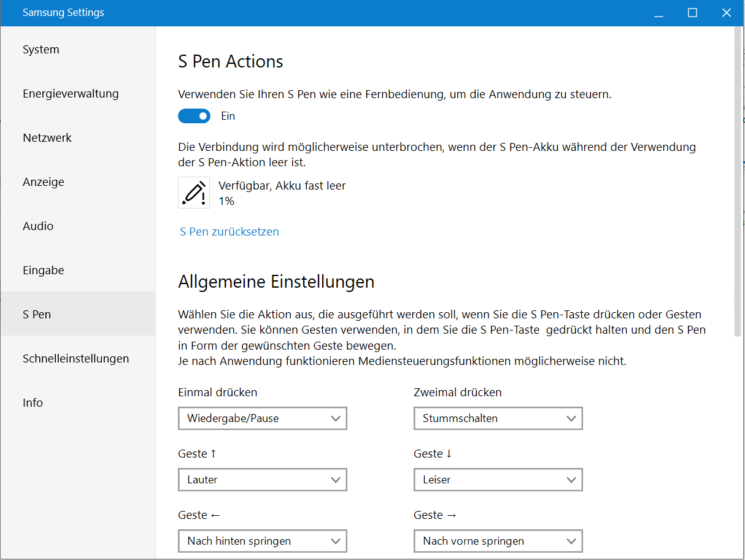Open the Einmal drücken dropdown
The height and width of the screenshot is (560, 745).
(x=262, y=418)
